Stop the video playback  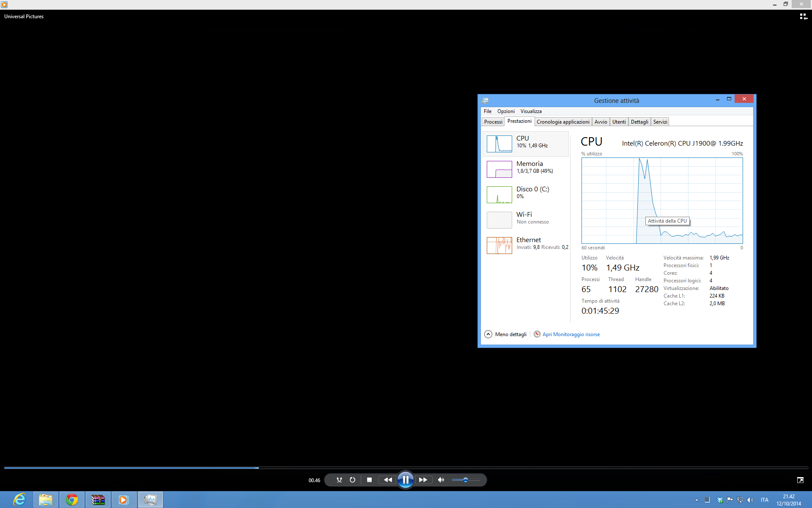[369, 480]
